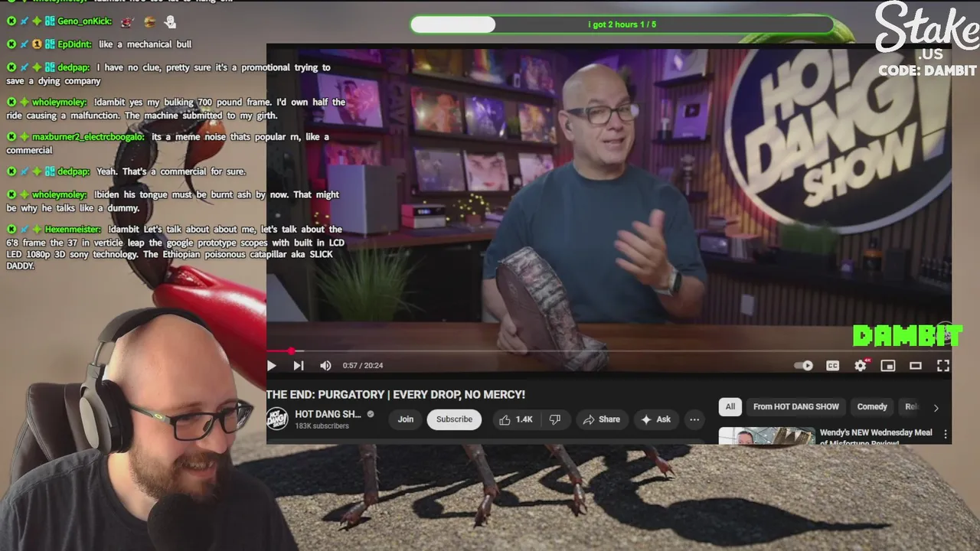The image size is (980, 551).
Task: Click the CODE: DAMBIT text
Action: [927, 70]
